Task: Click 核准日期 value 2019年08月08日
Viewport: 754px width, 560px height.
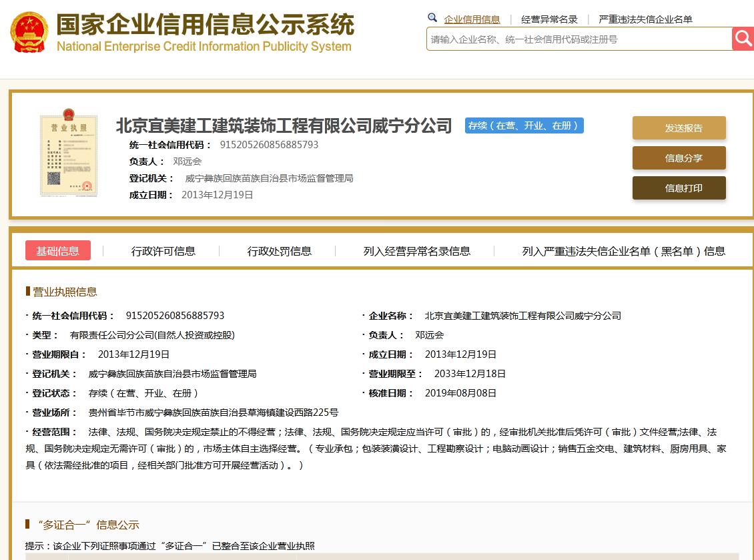Action: pos(460,393)
